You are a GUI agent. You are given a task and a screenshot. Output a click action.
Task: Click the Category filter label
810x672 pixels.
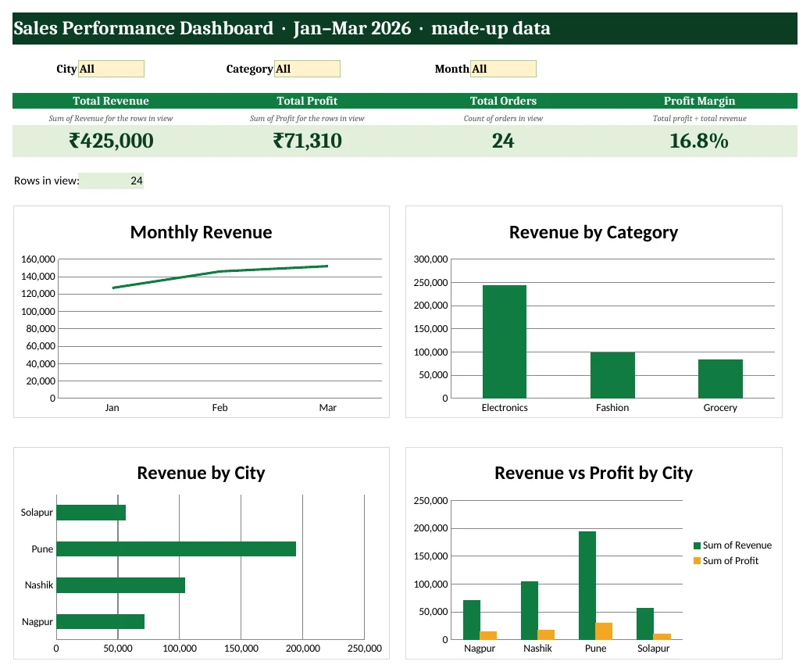pyautogui.click(x=249, y=69)
